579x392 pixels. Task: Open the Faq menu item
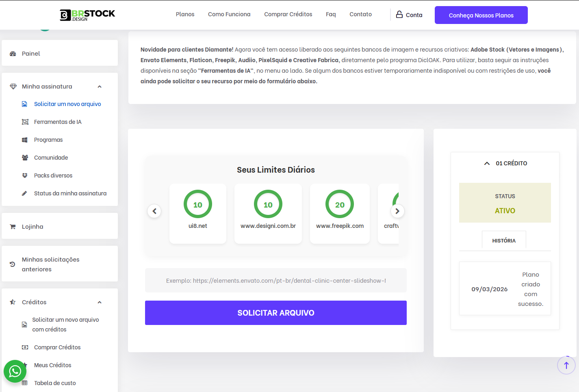pos(331,14)
